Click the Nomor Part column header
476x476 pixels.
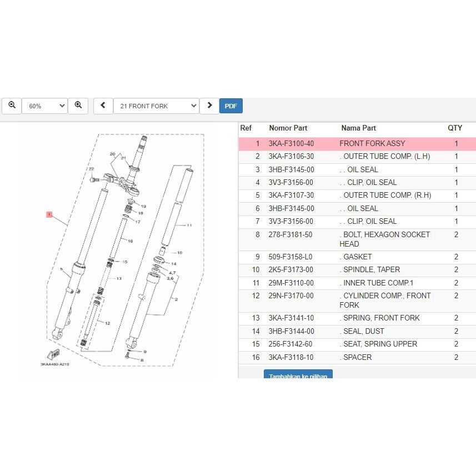(x=288, y=128)
